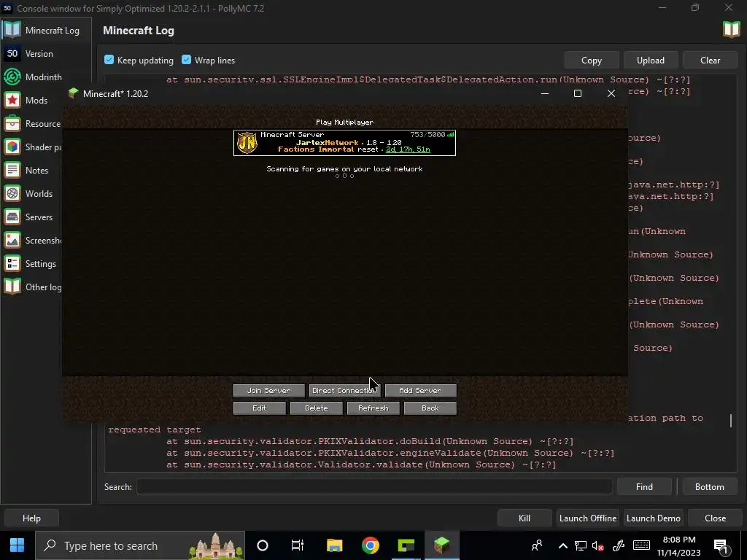This screenshot has width=747, height=560.
Task: Open the network tray icon
Action: [580, 545]
